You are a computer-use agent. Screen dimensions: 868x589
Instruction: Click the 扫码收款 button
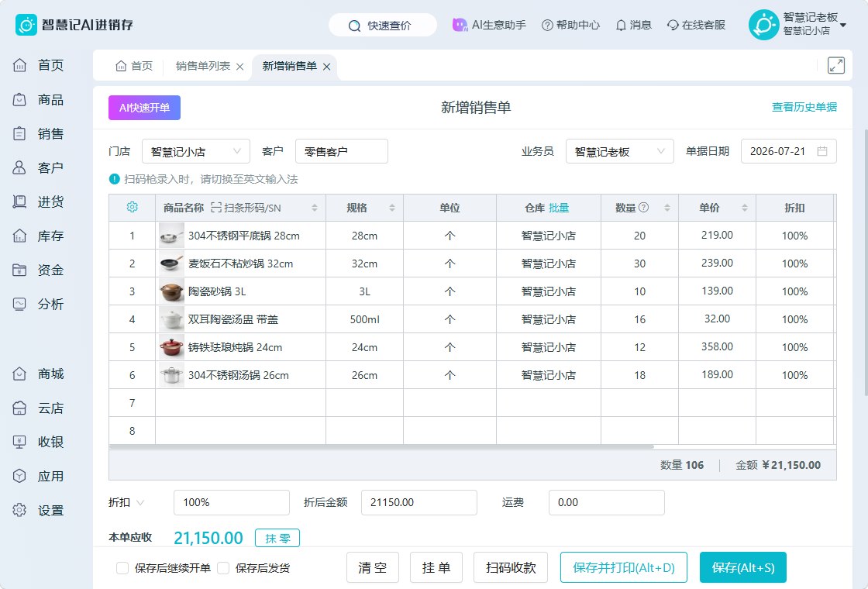click(511, 567)
